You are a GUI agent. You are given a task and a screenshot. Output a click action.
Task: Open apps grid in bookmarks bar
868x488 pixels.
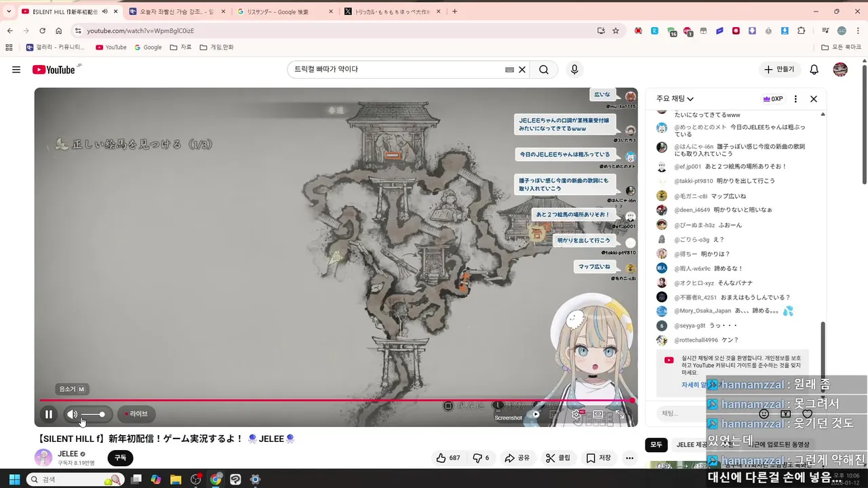(9, 47)
